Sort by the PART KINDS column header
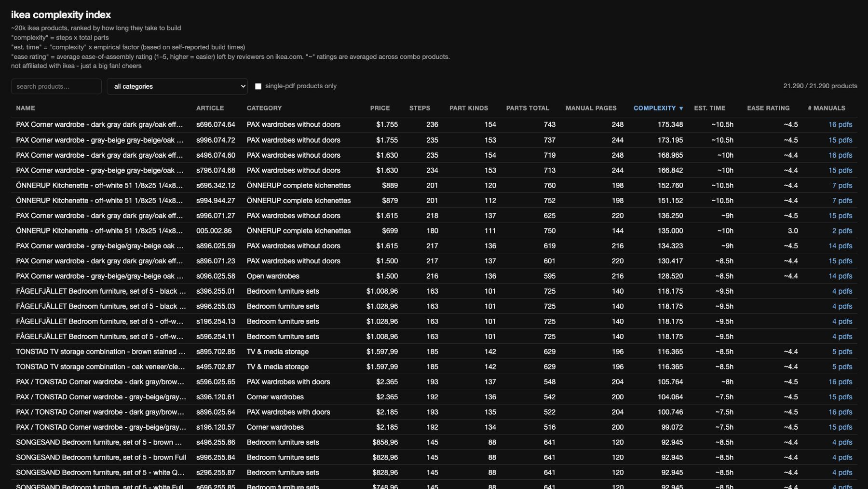Screen dimensions: 868x489 tap(469, 108)
